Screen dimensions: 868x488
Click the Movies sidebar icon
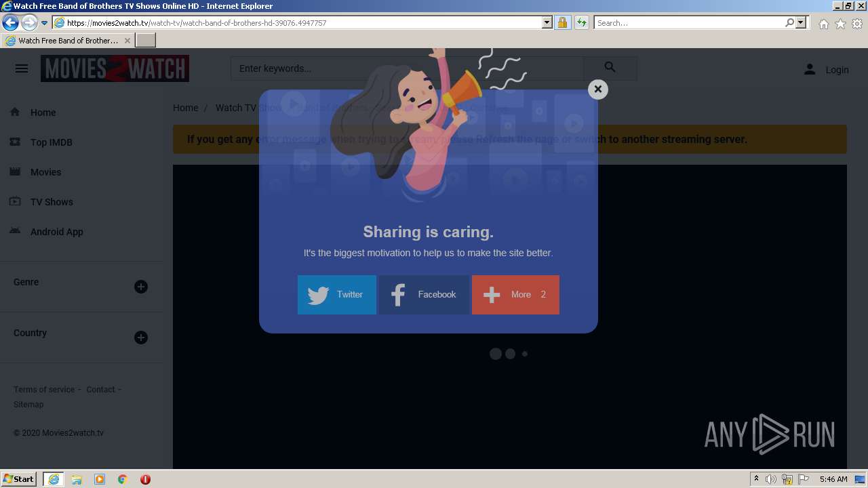[x=15, y=171]
